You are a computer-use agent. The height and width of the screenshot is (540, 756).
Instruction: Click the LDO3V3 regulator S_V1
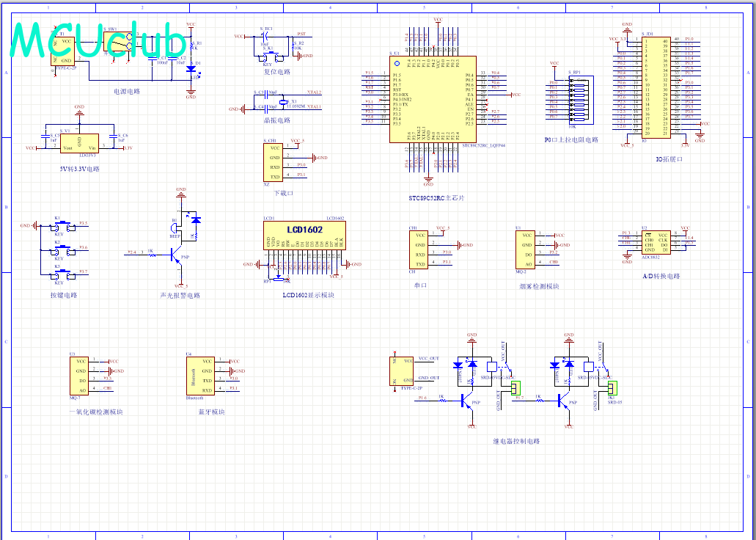pyautogui.click(x=79, y=143)
